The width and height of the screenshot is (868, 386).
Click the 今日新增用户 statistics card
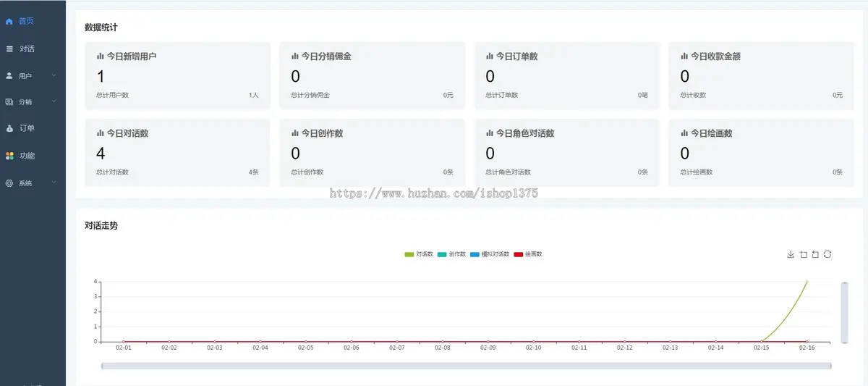click(x=177, y=75)
